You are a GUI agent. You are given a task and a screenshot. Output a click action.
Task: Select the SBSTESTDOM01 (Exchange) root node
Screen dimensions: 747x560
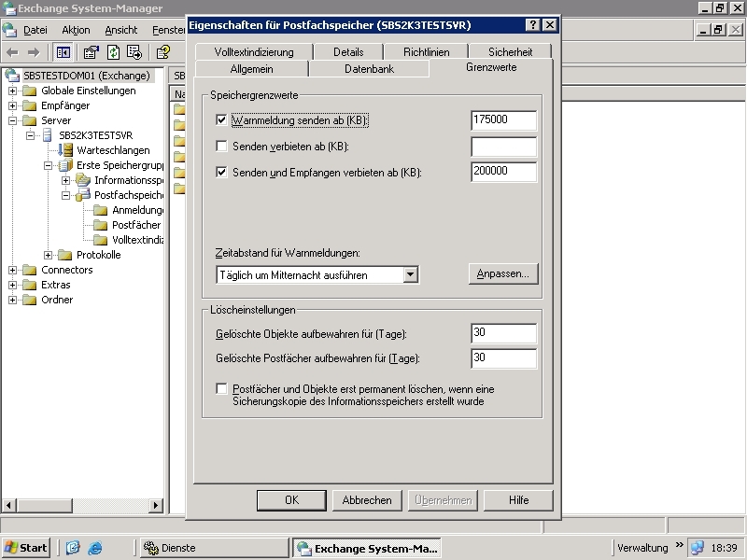86,76
